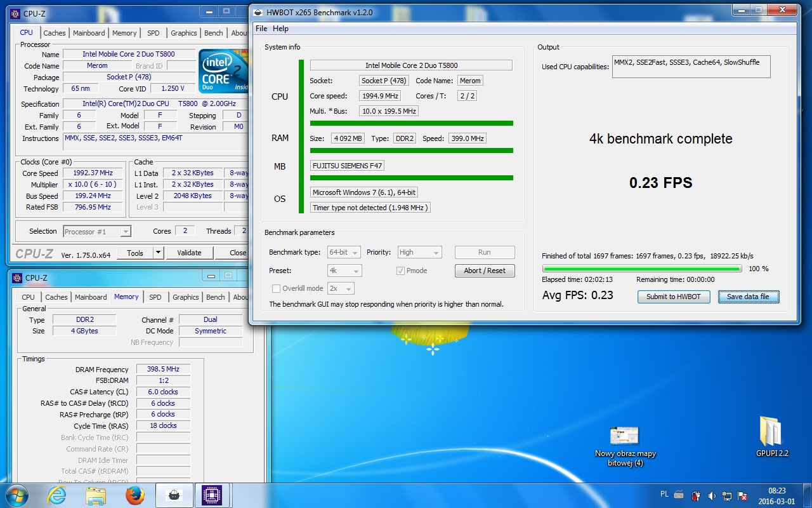Click the 'Avg FPS: 0.23' label

pos(578,295)
